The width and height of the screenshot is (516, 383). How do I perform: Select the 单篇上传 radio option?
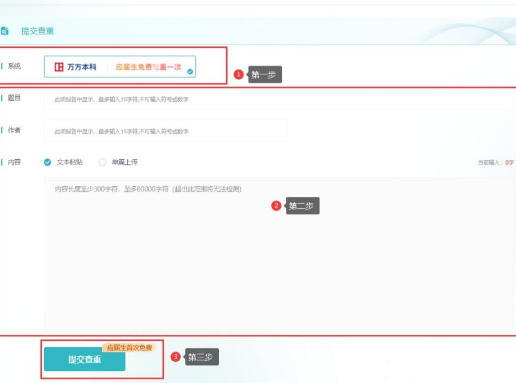pyautogui.click(x=102, y=162)
